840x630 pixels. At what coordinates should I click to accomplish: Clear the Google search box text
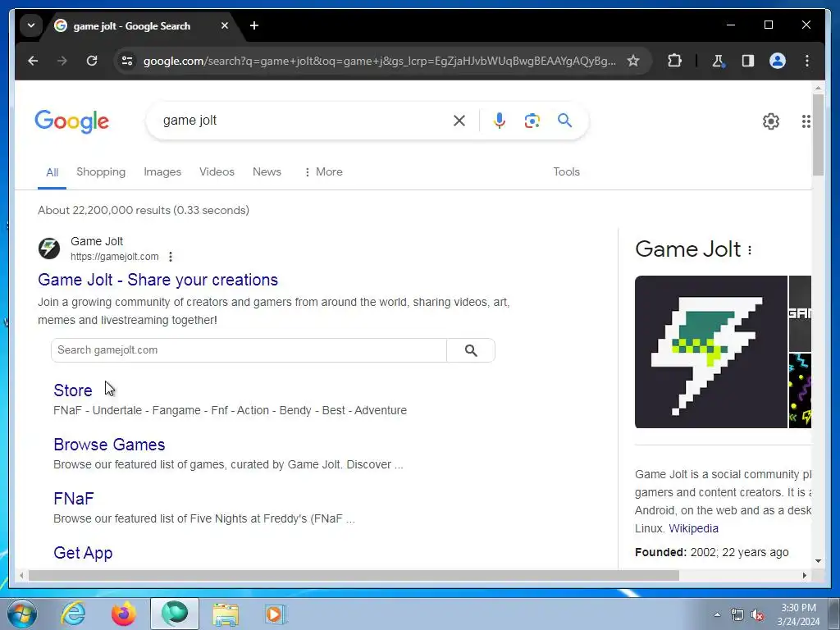click(x=459, y=121)
